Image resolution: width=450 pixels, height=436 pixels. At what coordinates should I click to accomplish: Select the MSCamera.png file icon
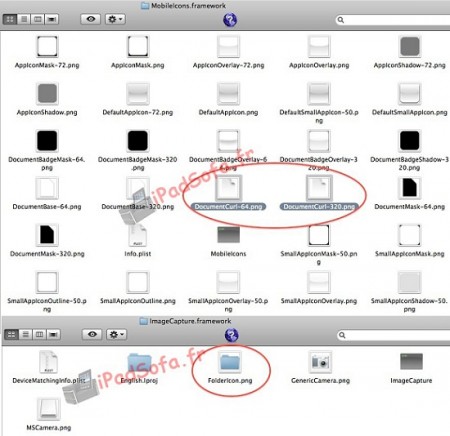(49, 409)
